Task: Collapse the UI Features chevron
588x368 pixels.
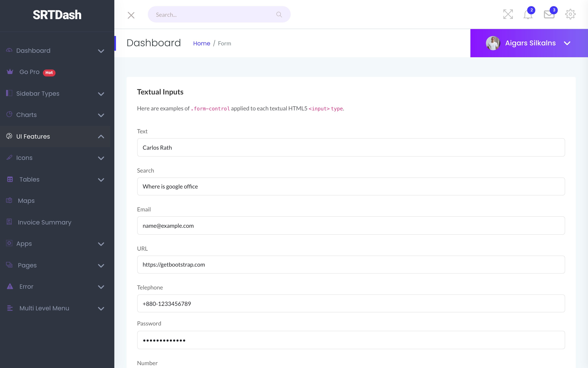Action: 101,137
